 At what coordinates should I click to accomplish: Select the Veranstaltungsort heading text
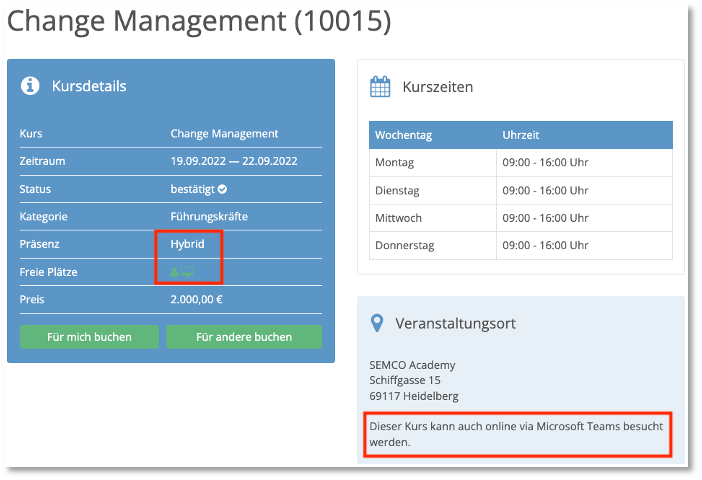(x=455, y=324)
